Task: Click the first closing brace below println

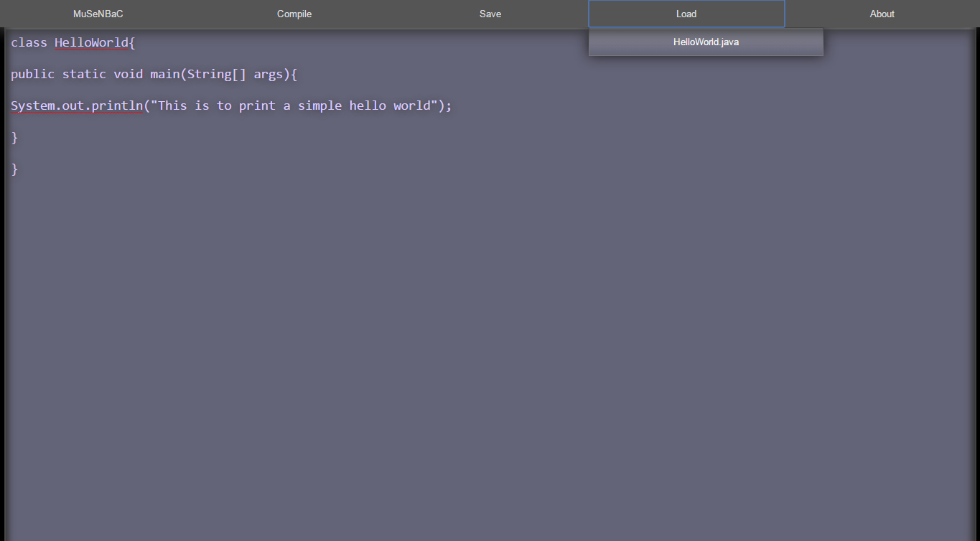Action: pyautogui.click(x=14, y=137)
